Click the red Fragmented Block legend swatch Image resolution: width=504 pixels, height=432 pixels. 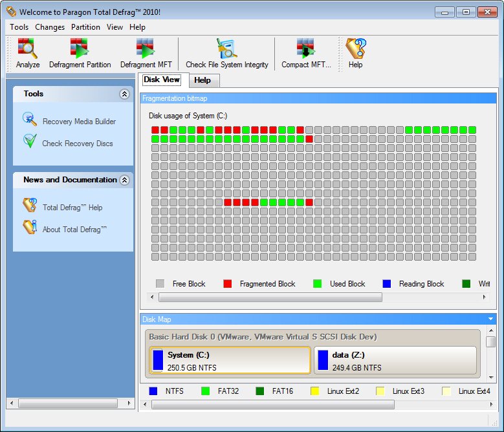[x=227, y=284]
